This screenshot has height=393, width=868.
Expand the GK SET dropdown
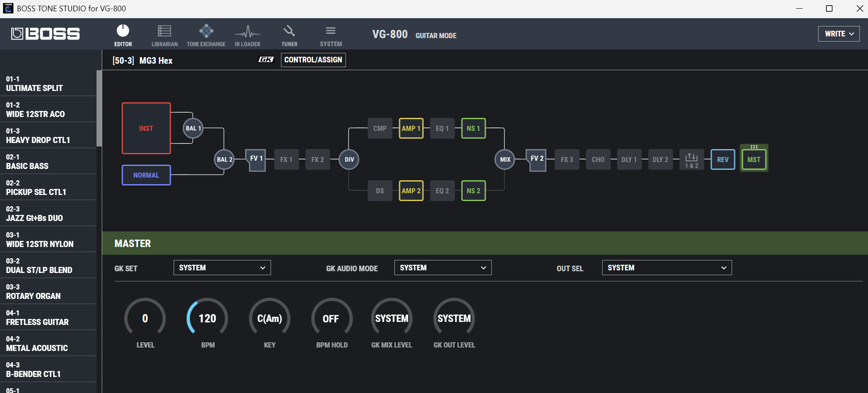[x=222, y=268]
